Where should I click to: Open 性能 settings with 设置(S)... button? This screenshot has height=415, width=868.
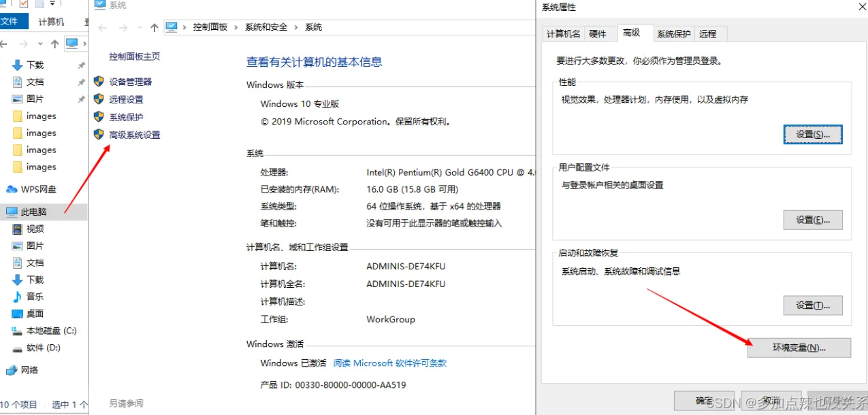[x=813, y=134]
